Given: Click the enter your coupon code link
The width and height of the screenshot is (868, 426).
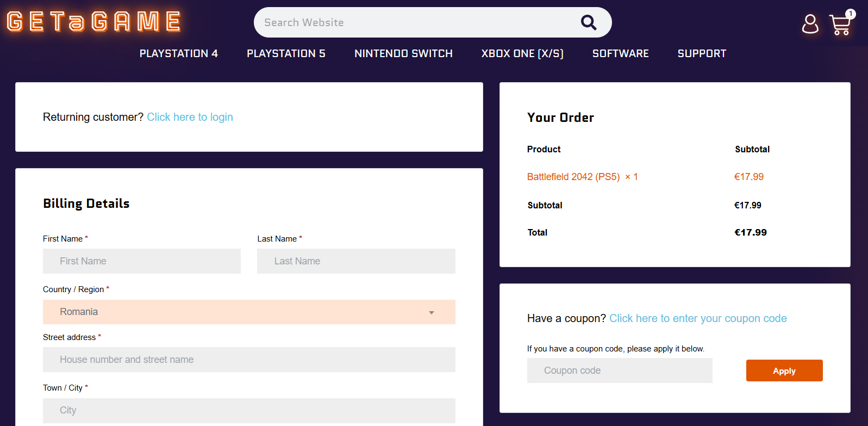Looking at the screenshot, I should 697,318.
